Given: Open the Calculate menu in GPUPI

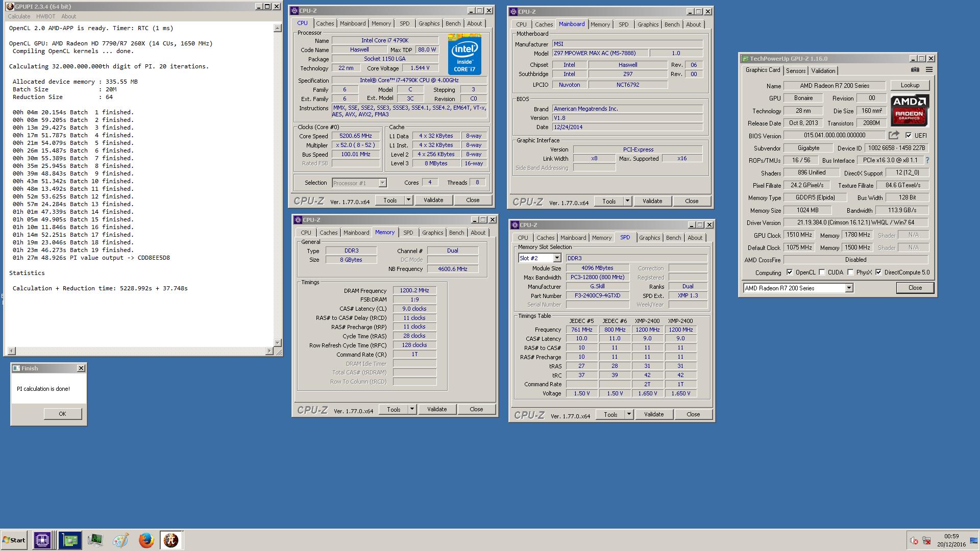Looking at the screenshot, I should (19, 16).
